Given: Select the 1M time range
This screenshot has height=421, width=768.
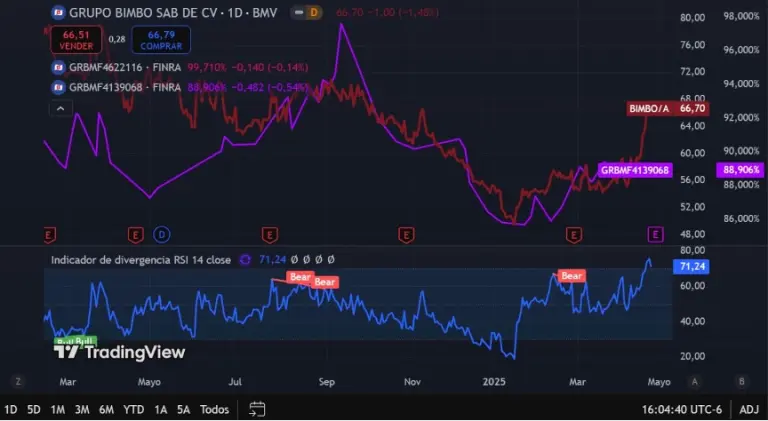Looking at the screenshot, I should [58, 409].
